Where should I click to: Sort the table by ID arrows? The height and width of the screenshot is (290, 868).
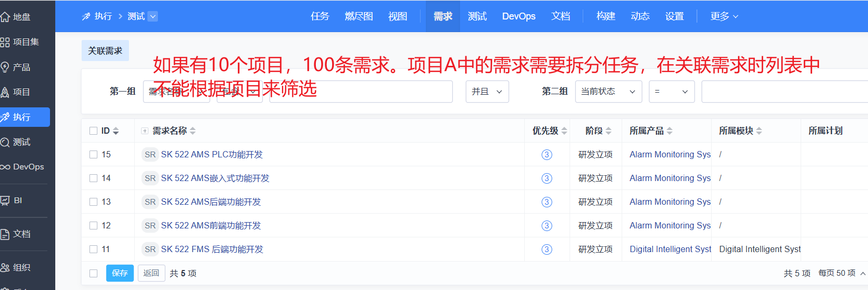(116, 131)
